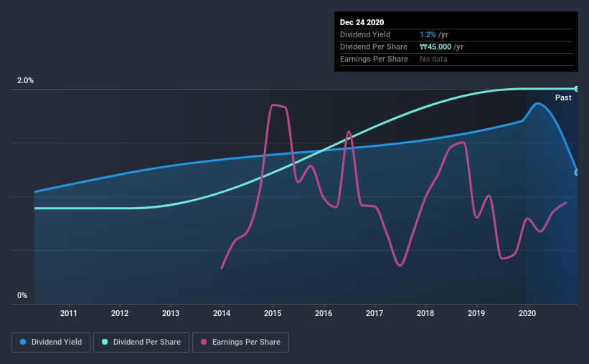Click the 2014 x-axis label
The height and width of the screenshot is (364, 589).
tap(222, 313)
